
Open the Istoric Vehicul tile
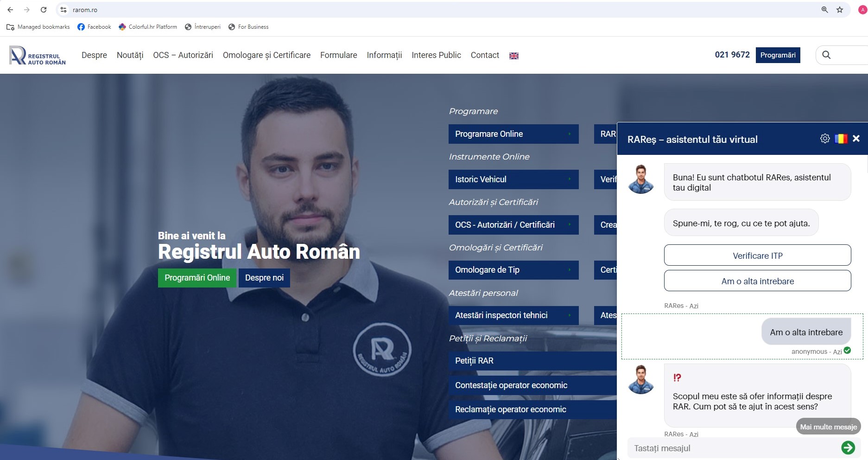coord(513,179)
